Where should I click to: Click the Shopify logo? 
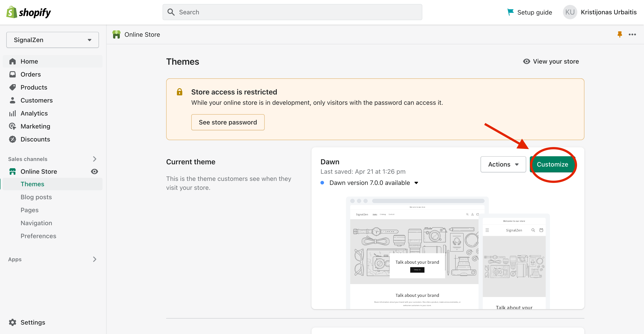tap(28, 12)
